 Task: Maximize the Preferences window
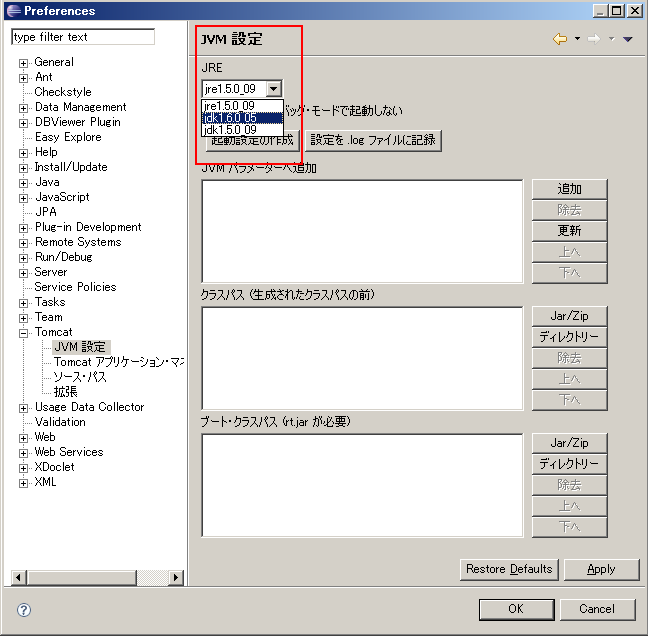click(617, 10)
